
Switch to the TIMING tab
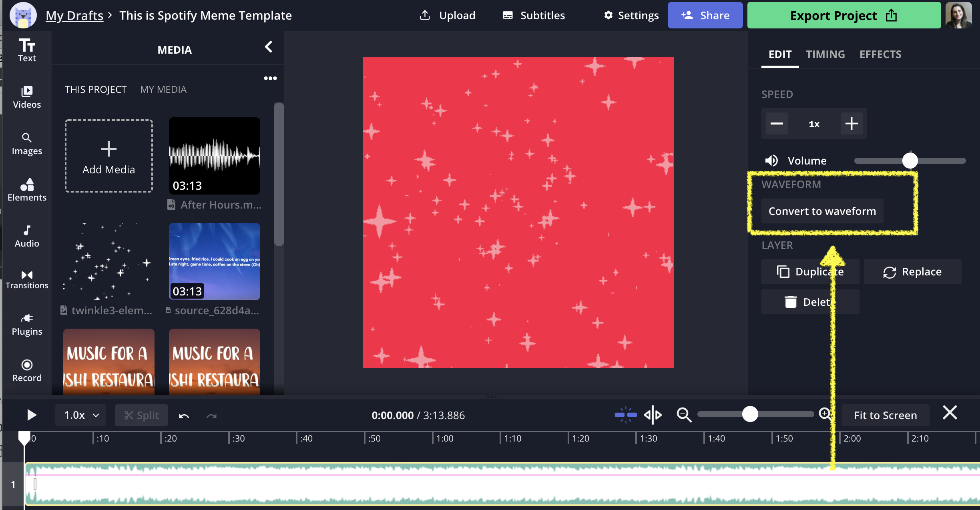click(x=825, y=54)
